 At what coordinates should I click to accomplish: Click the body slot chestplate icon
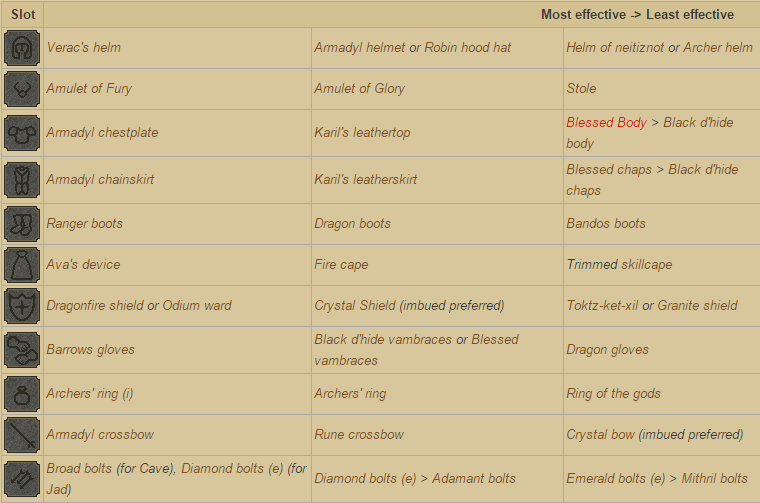click(x=22, y=133)
